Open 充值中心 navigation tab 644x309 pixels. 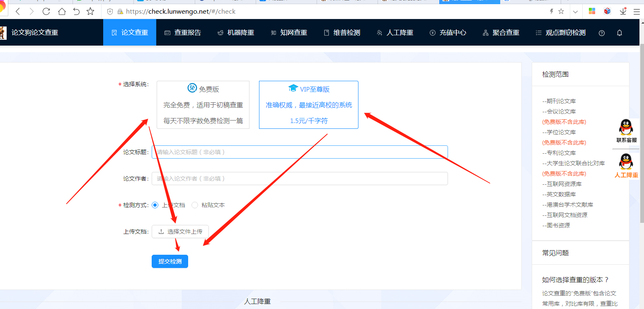pyautogui.click(x=448, y=32)
